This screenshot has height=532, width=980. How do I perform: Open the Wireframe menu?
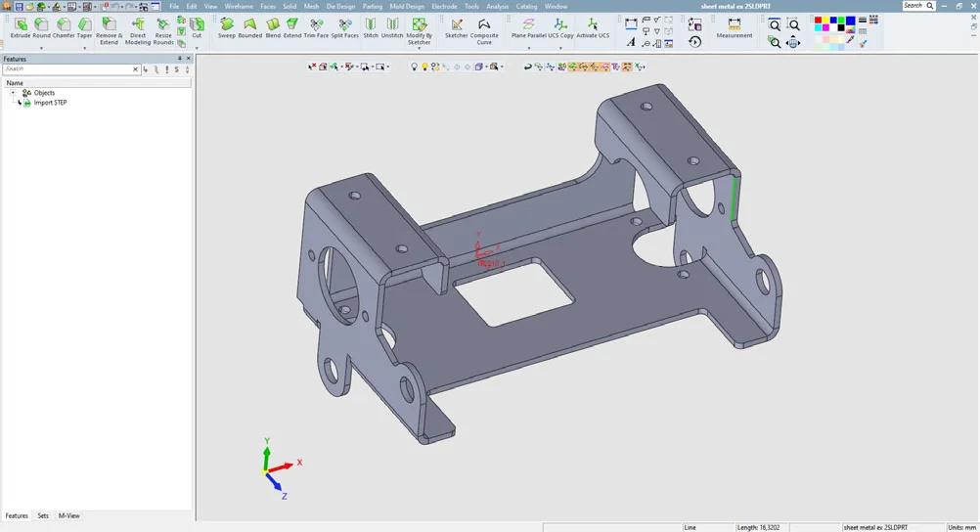click(x=239, y=6)
